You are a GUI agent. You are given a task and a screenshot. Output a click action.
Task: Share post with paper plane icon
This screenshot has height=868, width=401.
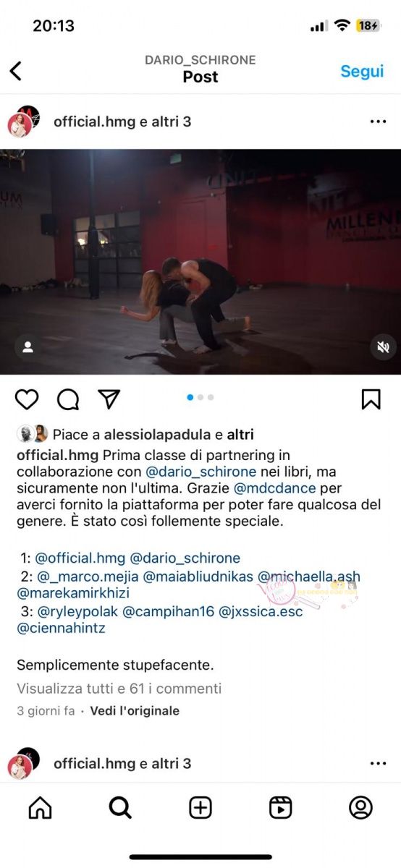[109, 399]
